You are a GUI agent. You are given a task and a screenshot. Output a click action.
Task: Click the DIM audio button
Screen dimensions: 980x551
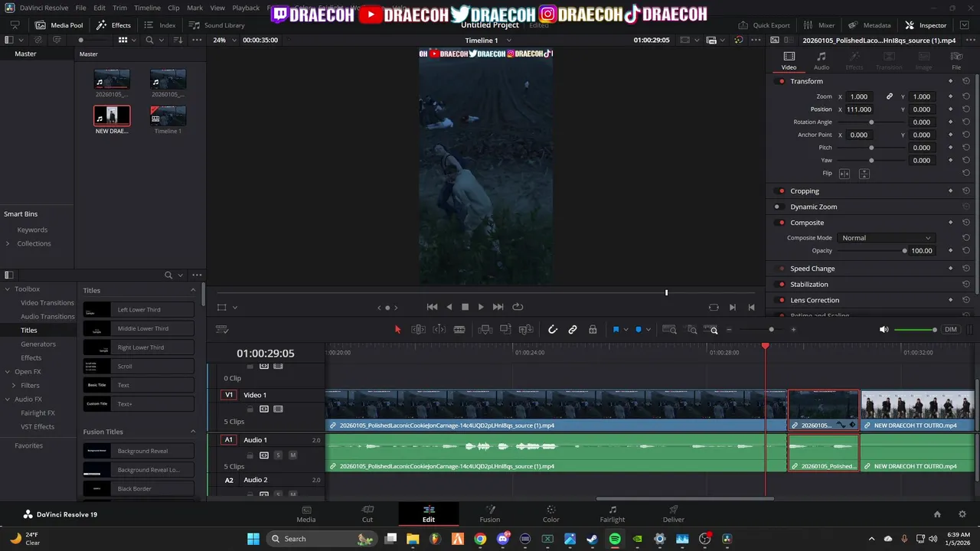coord(950,330)
